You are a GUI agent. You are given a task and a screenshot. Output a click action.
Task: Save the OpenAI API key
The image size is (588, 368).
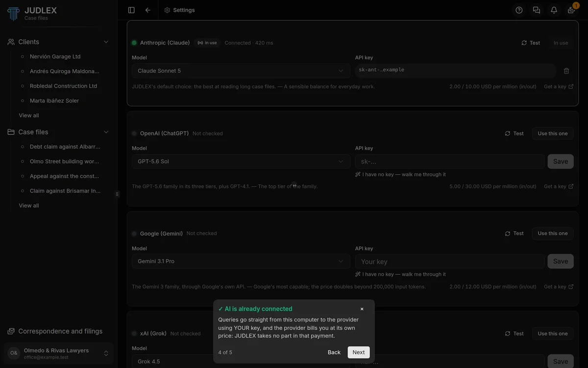561,161
